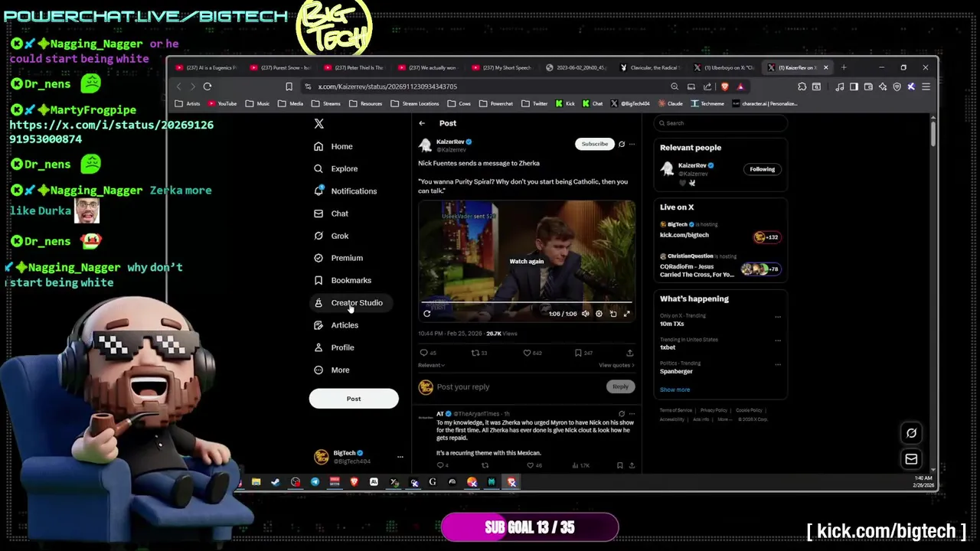This screenshot has height=551, width=980.
Task: Open the Powerchat bookmark folder
Action: point(497,103)
